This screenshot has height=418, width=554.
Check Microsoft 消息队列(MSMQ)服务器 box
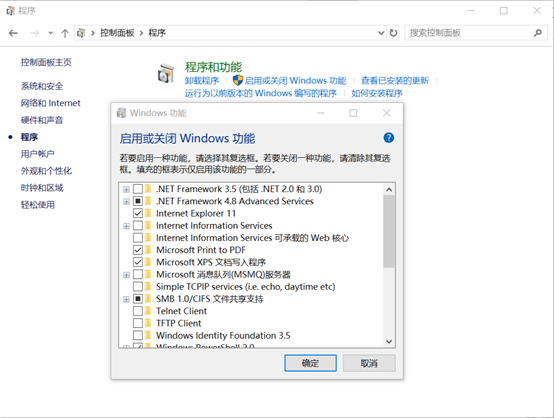pyautogui.click(x=138, y=275)
